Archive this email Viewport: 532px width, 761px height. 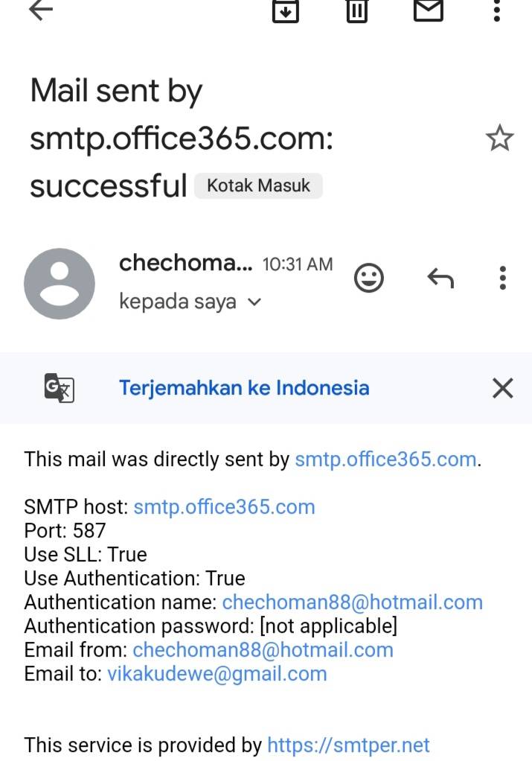pos(285,10)
